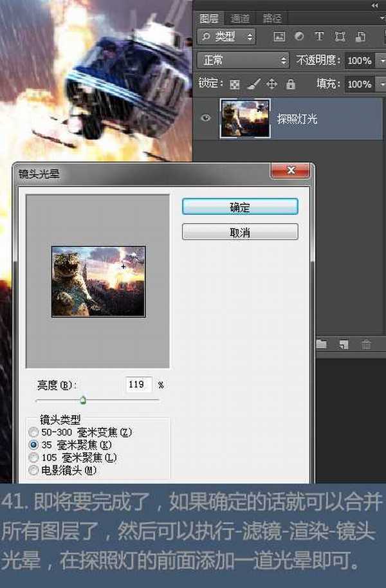Image resolution: width=386 pixels, height=588 pixels.
Task: Click the 亮度 percentage input field
Action: tap(139, 385)
